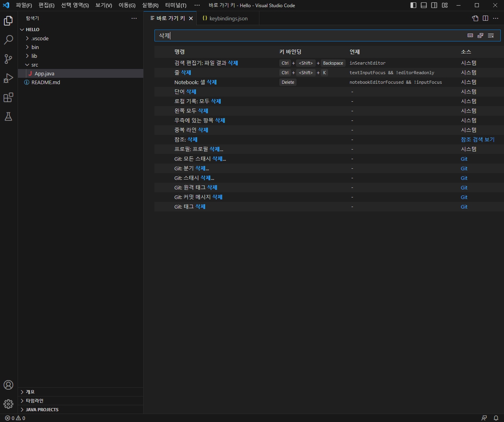The image size is (504, 422).
Task: Expand the 타임라인 section
Action: coord(81,400)
